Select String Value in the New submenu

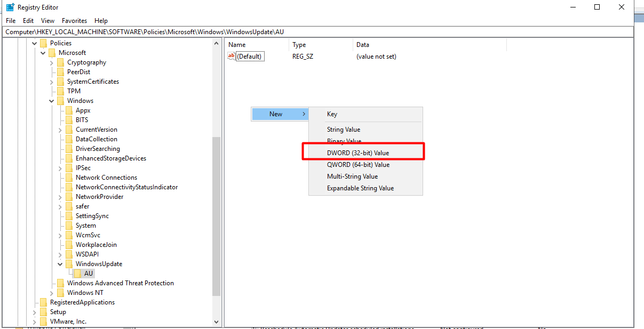click(x=343, y=130)
